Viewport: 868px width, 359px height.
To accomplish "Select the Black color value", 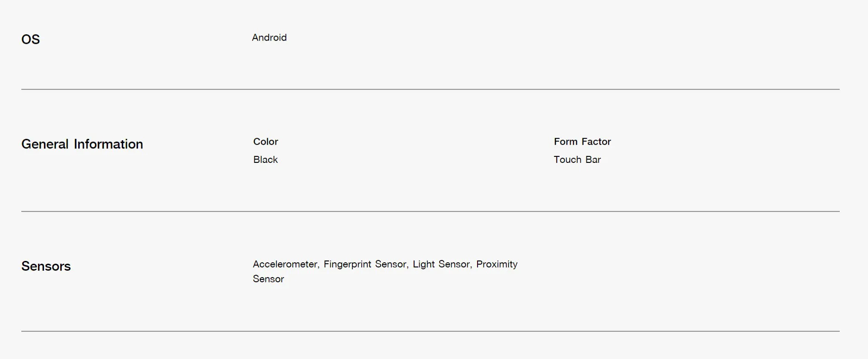I will coord(265,160).
